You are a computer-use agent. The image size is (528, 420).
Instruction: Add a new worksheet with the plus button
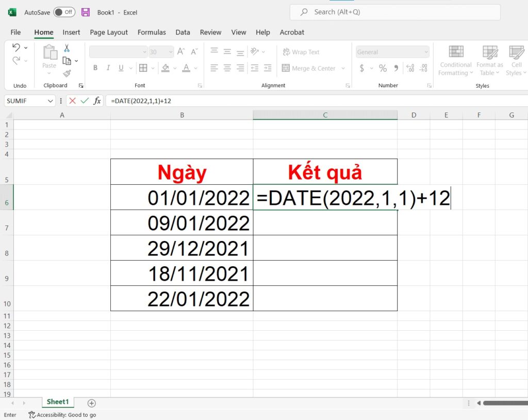[91, 402]
